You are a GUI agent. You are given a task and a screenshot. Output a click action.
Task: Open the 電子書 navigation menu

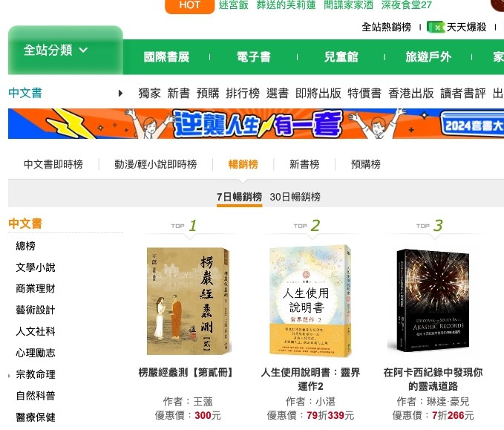[x=254, y=57]
